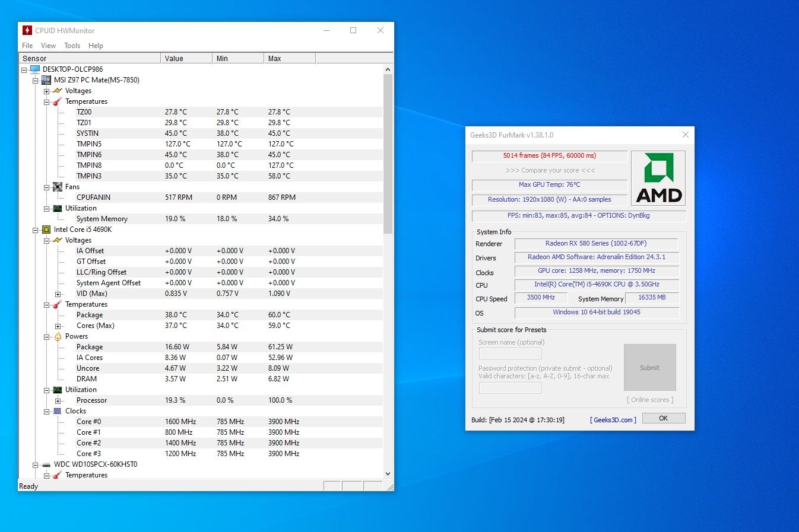Select the DRAM power row
Screen dimensions: 799x532
tap(201, 379)
